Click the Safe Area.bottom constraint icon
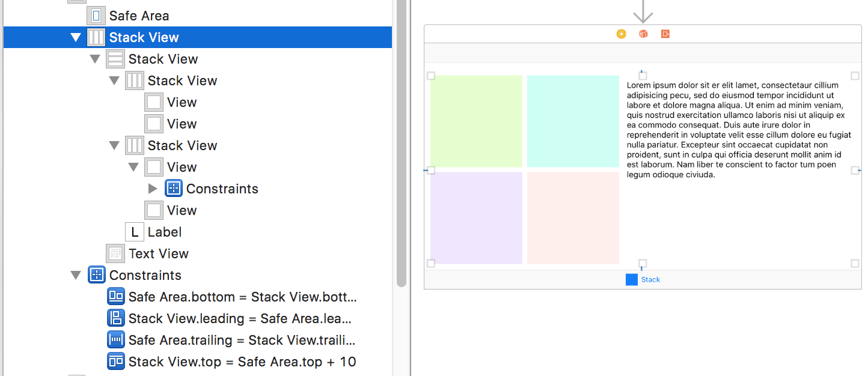Screen dimensions: 868x376 coord(115,297)
